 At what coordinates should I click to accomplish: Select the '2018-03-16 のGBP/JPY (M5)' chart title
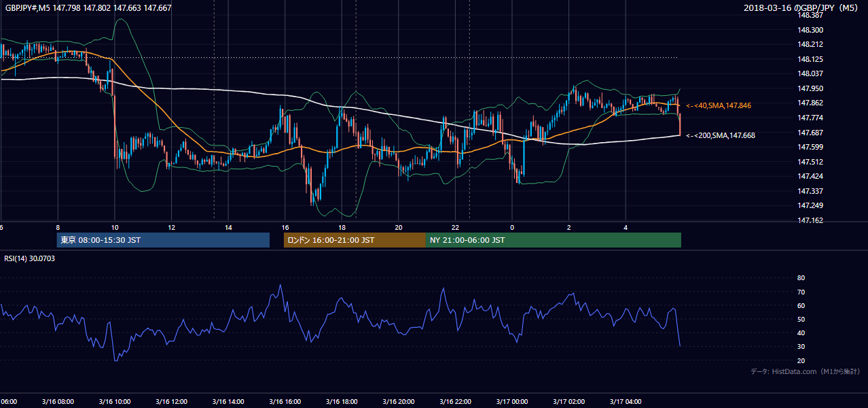point(801,8)
